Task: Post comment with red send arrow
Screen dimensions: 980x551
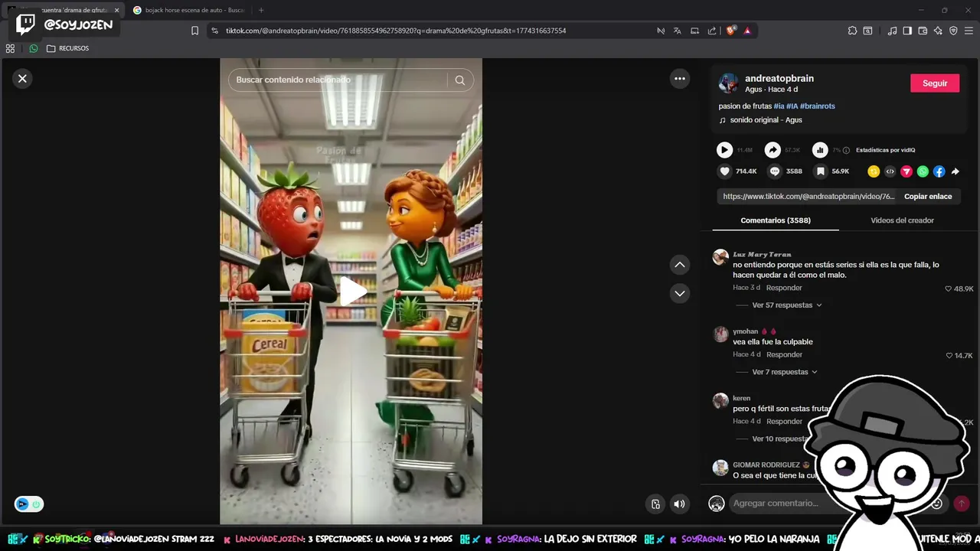Action: tap(962, 504)
